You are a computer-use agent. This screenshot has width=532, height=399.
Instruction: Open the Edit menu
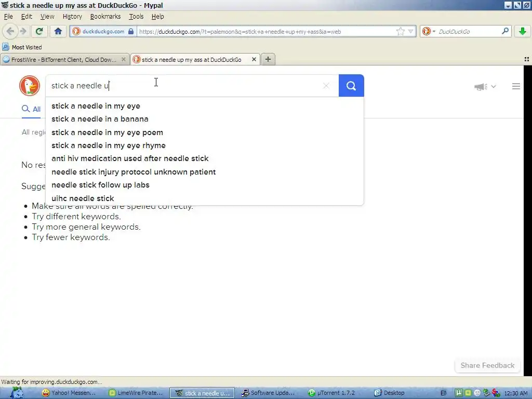click(x=26, y=16)
